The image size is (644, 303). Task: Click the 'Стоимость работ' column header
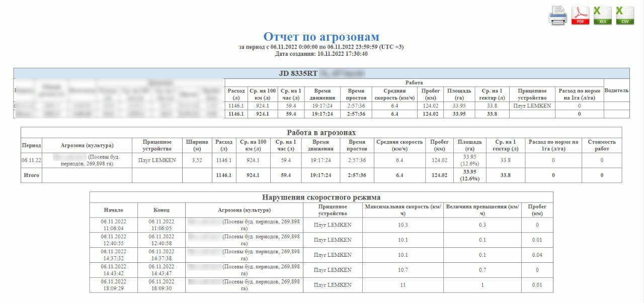pos(602,145)
